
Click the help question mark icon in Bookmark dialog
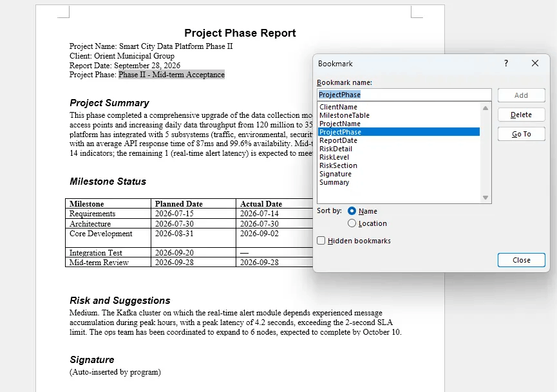pyautogui.click(x=506, y=63)
